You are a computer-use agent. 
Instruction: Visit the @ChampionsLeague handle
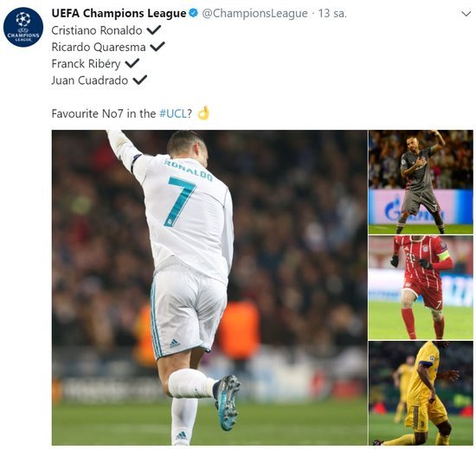254,14
